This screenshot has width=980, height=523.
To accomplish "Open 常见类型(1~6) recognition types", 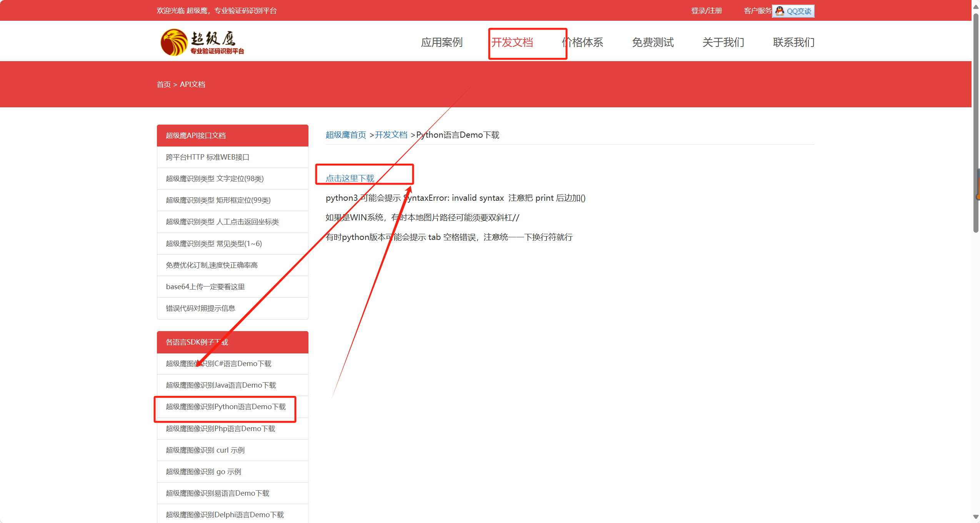I will pos(233,244).
